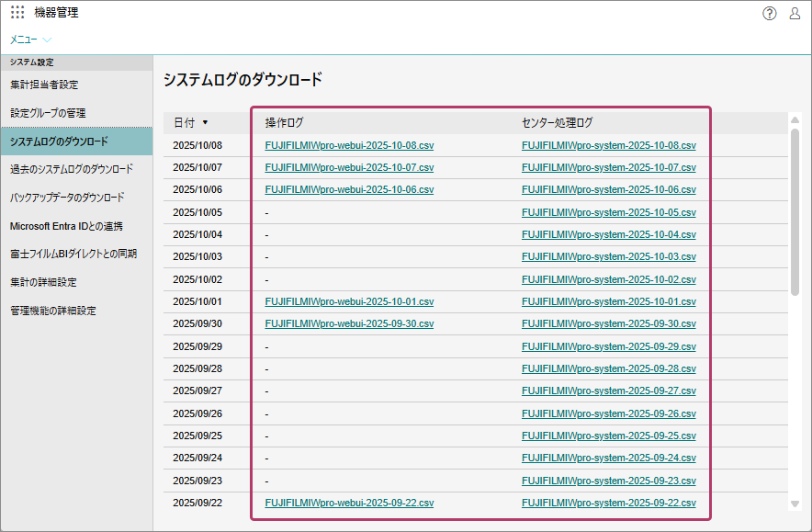Download FUJIFILMIWpro-system-2025-09-25.csv
Screen dimensions: 812x532
[608, 436]
